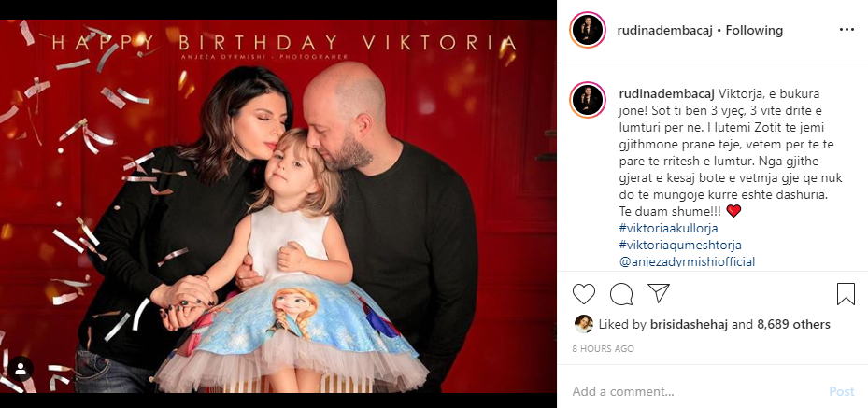The image size is (868, 408).
Task: Save post with bookmark icon
Action: tap(846, 294)
